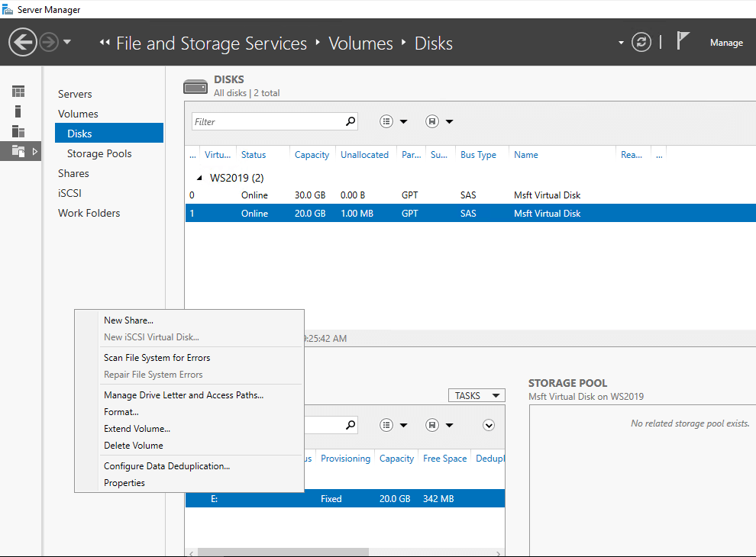Sort disks by Unallocated column
This screenshot has height=557, width=756.
(x=364, y=155)
